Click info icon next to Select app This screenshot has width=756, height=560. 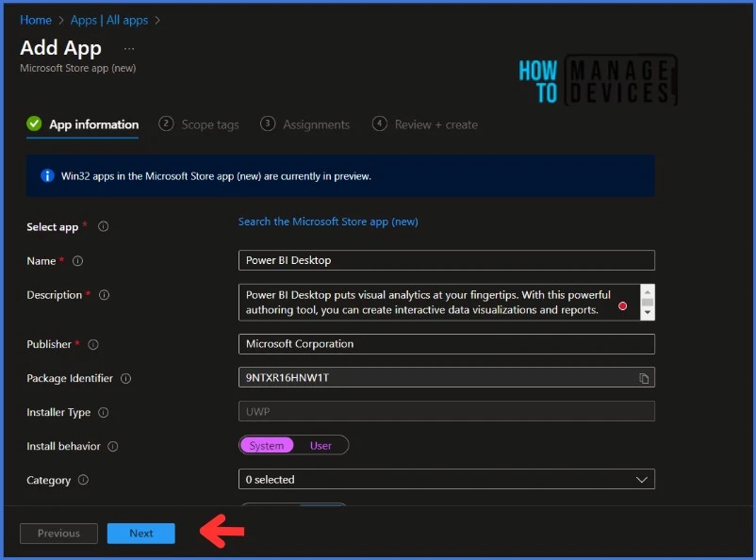(x=103, y=226)
